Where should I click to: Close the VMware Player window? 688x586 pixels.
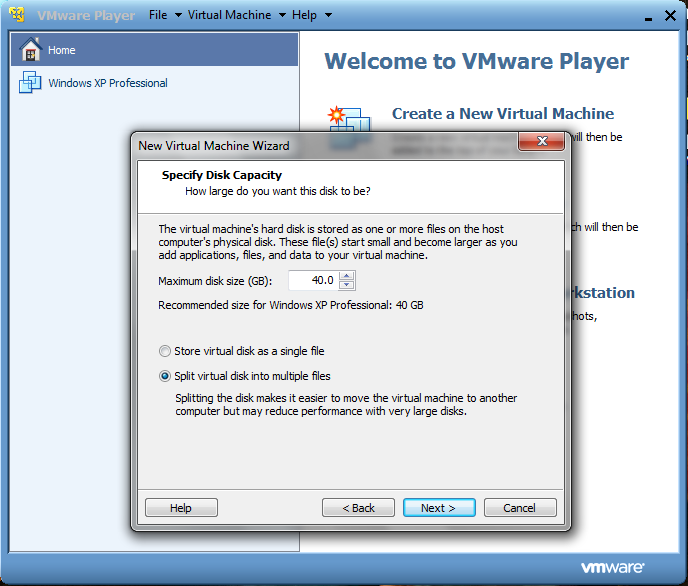(x=670, y=15)
